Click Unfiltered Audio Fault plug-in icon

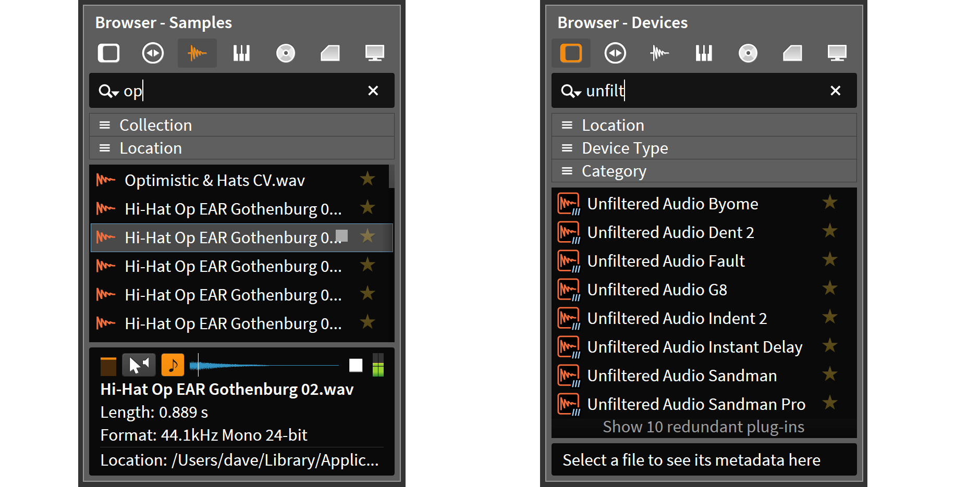569,261
